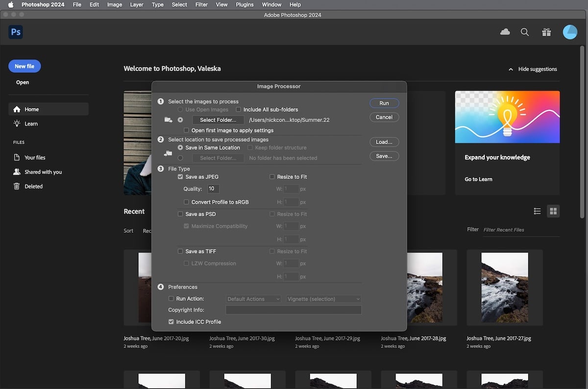Enable Include All sub-folders
Screen dimensions: 588x389
click(238, 109)
